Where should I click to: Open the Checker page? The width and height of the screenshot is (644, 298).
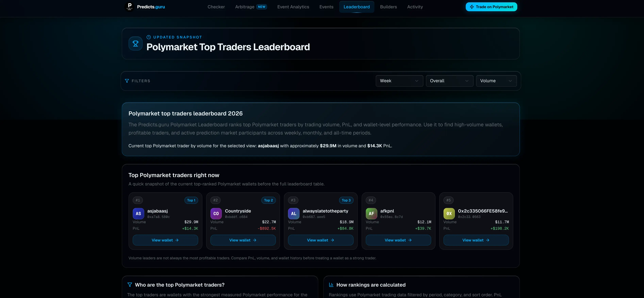216,7
